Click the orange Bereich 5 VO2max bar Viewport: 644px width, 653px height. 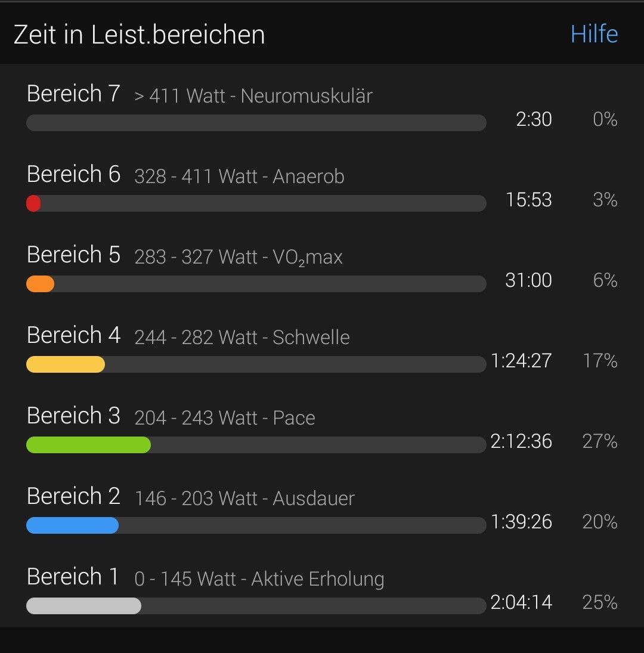point(41,284)
